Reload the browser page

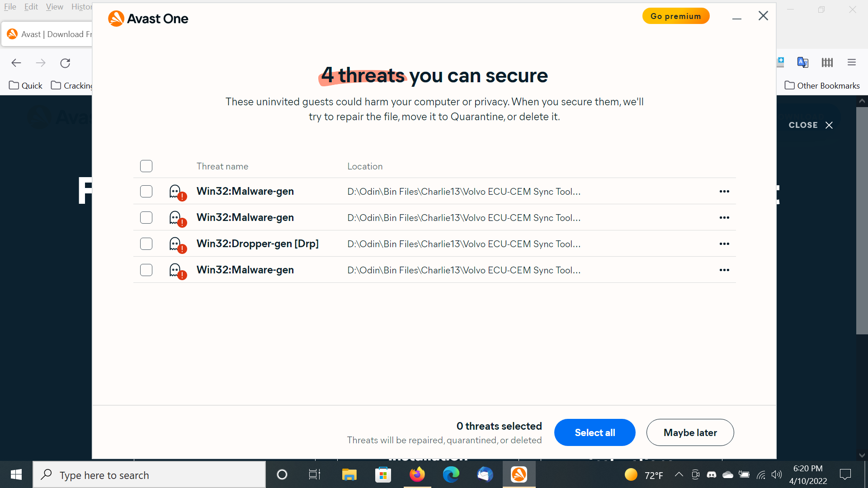[x=65, y=63]
